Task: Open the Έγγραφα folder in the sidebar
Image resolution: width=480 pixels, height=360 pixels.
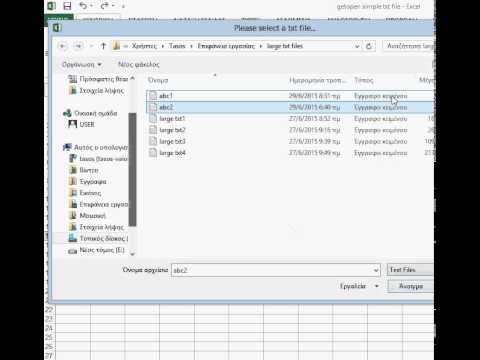Action: pyautogui.click(x=88, y=182)
